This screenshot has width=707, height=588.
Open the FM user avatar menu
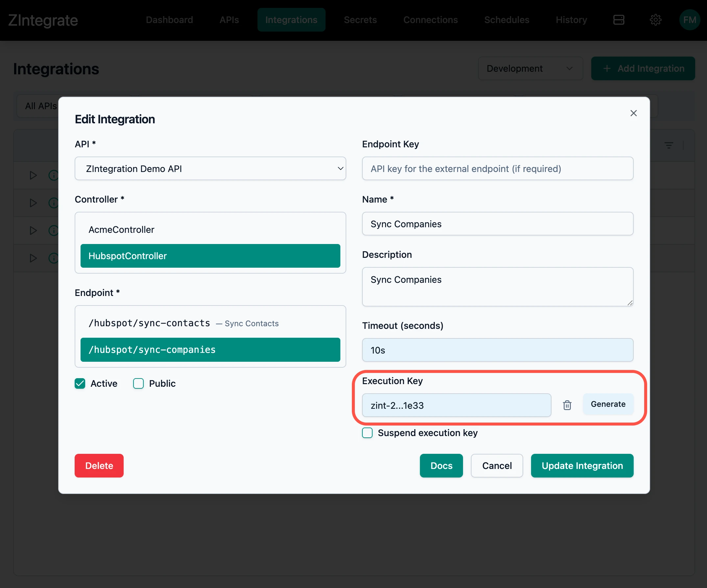coord(689,20)
